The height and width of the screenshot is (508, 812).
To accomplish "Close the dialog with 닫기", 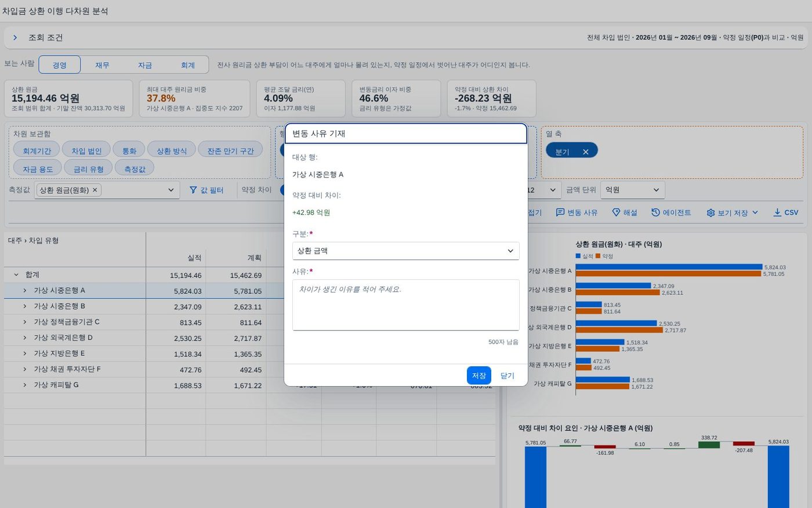I will click(x=507, y=376).
